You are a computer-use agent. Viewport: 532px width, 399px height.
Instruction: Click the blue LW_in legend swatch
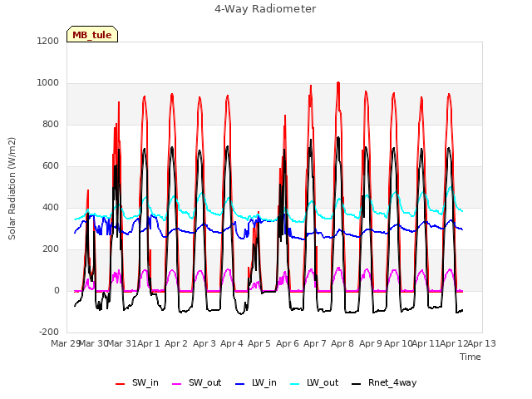coord(240,384)
